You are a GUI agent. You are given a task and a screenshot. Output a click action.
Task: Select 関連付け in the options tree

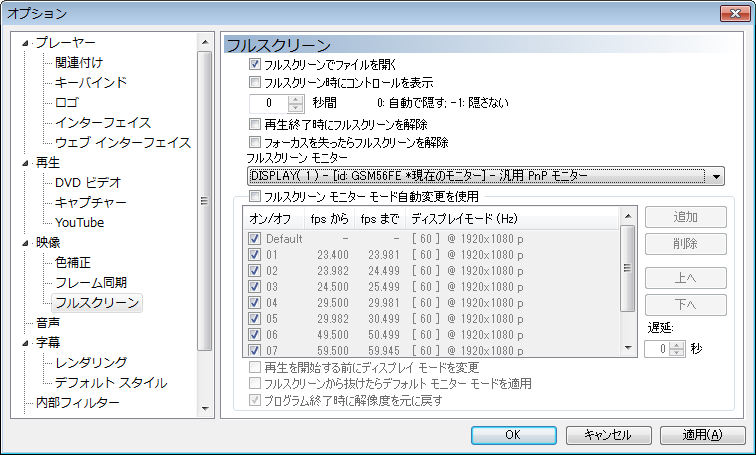79,63
